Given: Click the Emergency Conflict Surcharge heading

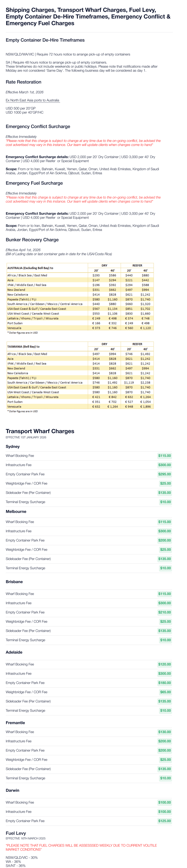Looking at the screenshot, I should (x=38, y=127).
